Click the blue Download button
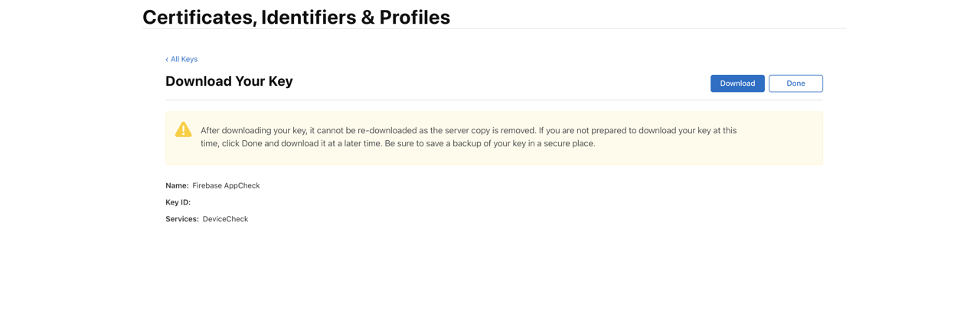 pos(737,83)
